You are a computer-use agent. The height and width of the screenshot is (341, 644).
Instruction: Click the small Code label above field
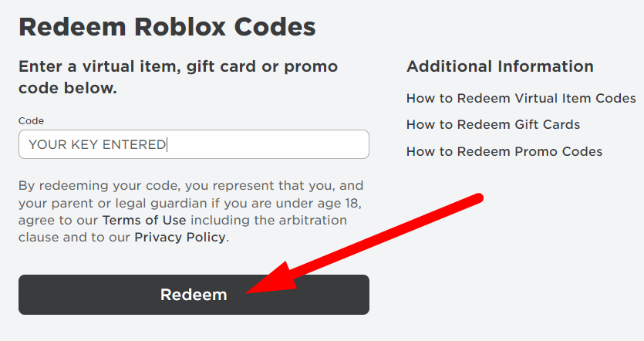31,121
